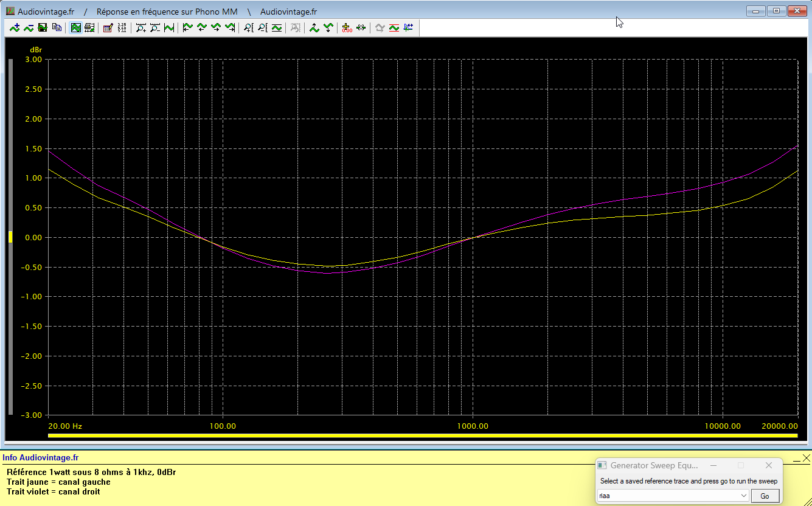Click the shift curve down arrow icon

coord(328,27)
